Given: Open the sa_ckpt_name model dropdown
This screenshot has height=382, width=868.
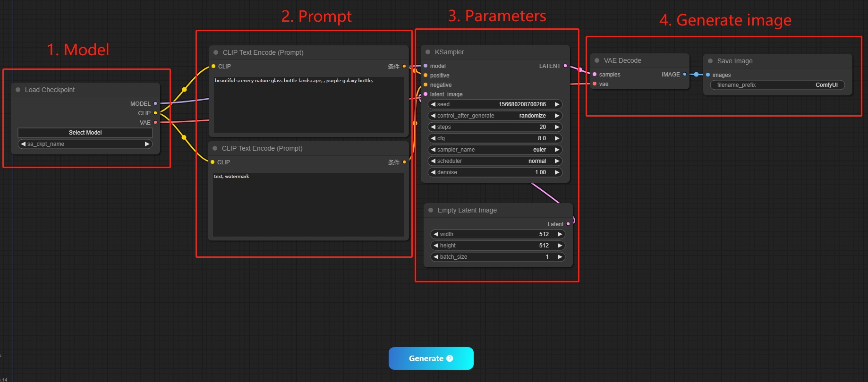Looking at the screenshot, I should pos(85,144).
